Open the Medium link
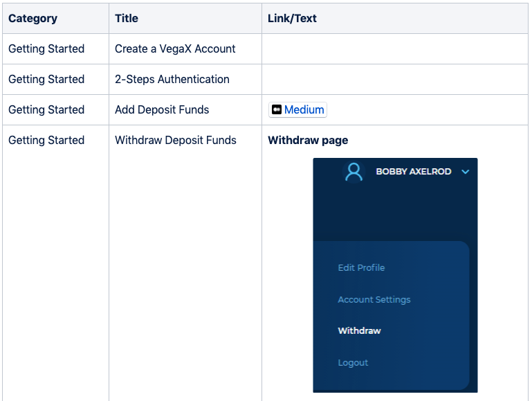Screen dimensions: 532x401 pos(297,109)
